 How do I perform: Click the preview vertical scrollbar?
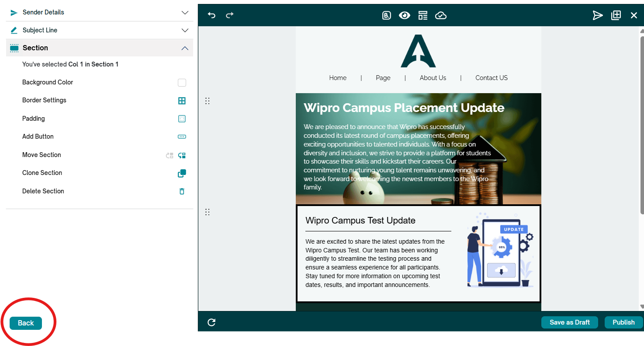[642, 125]
